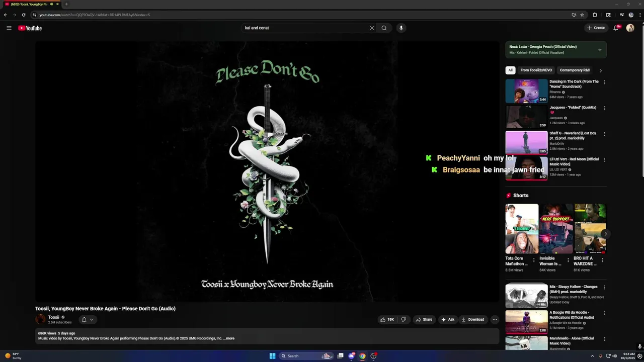This screenshot has height=362, width=644.
Task: Select the All filter chip
Action: [x=510, y=70]
